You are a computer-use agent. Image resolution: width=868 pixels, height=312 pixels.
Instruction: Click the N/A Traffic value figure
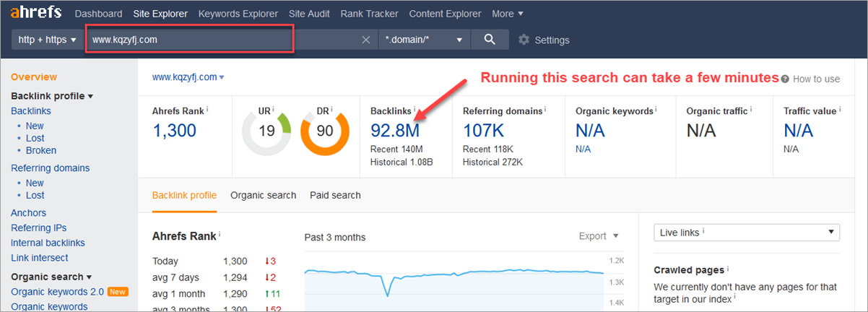coord(798,131)
